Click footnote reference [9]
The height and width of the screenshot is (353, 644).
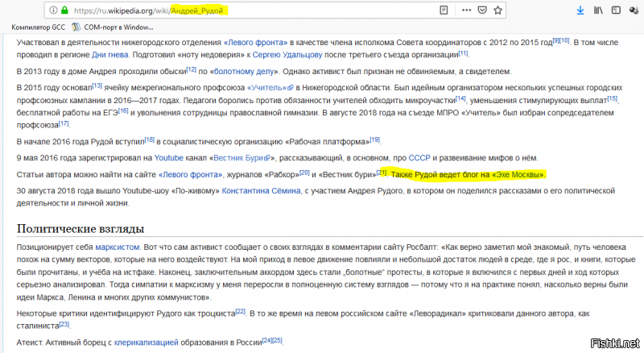pos(556,40)
